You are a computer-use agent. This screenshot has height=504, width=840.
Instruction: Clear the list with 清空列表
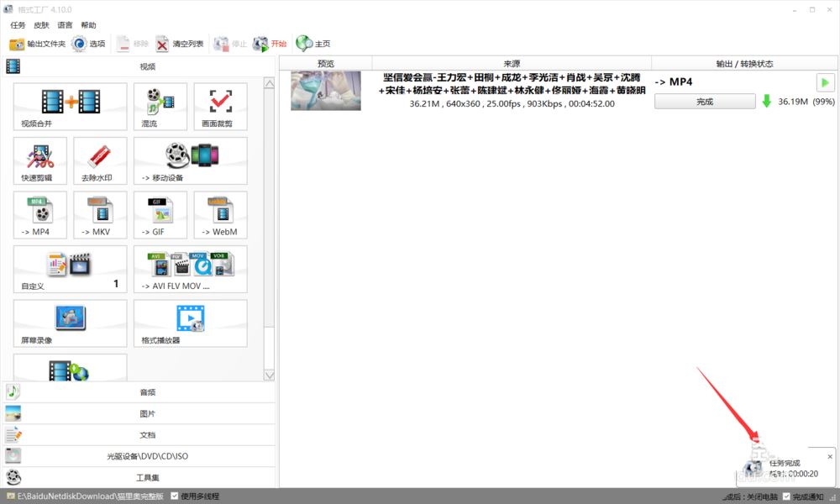pyautogui.click(x=180, y=44)
